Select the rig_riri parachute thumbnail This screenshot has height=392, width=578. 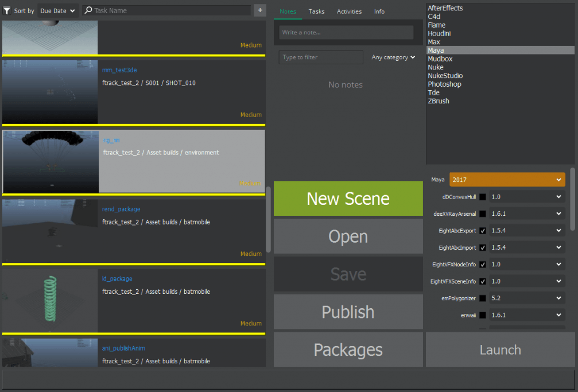tap(51, 161)
